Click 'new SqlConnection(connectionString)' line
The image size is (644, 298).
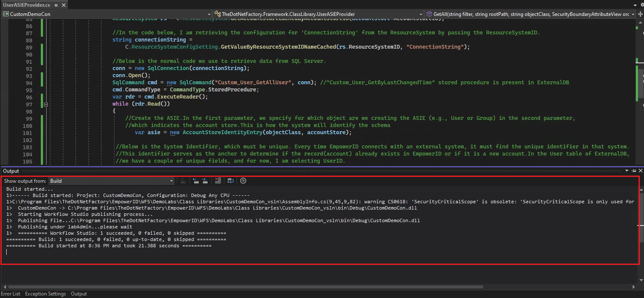click(x=181, y=68)
